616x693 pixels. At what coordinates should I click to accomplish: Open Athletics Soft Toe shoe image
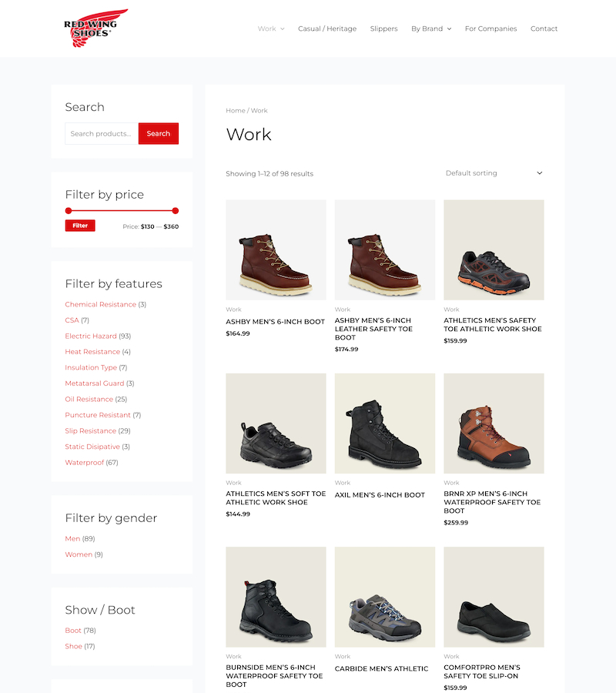point(276,423)
